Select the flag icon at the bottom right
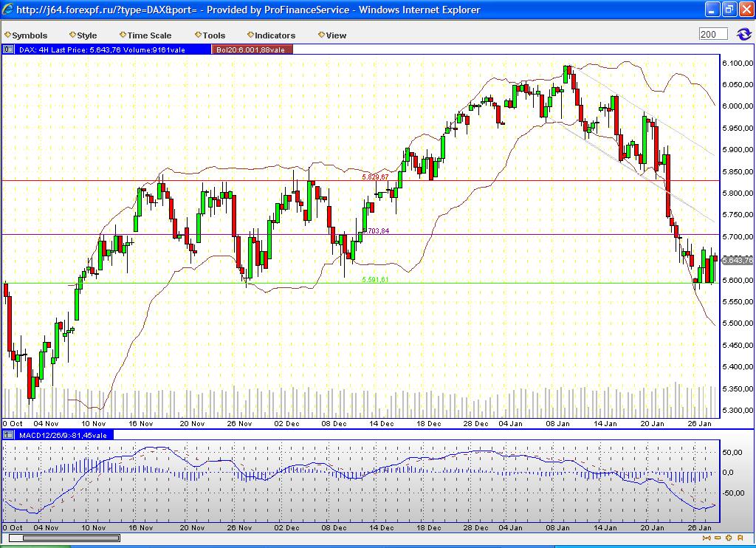Viewport: 756px width, 548px height. click(741, 538)
